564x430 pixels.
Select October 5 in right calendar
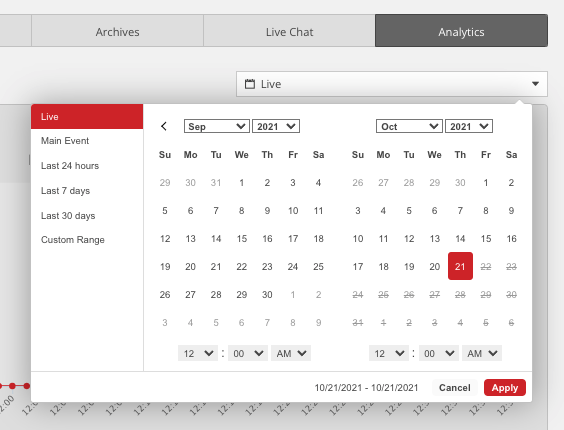coord(409,211)
